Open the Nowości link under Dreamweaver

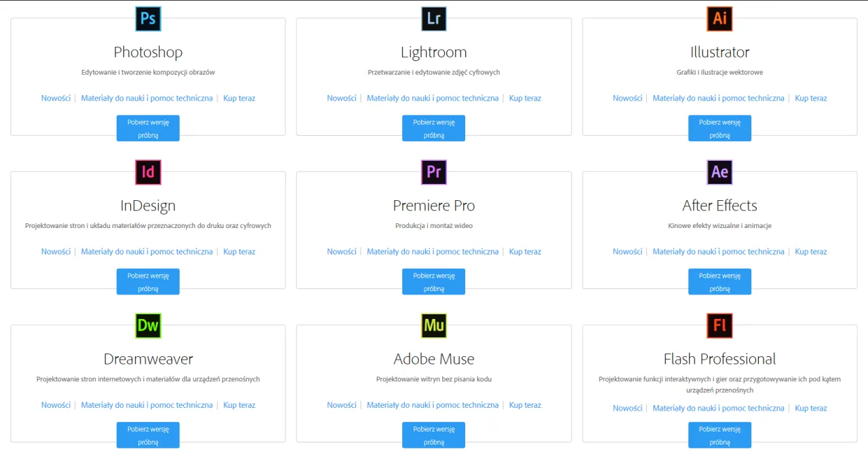coord(56,405)
